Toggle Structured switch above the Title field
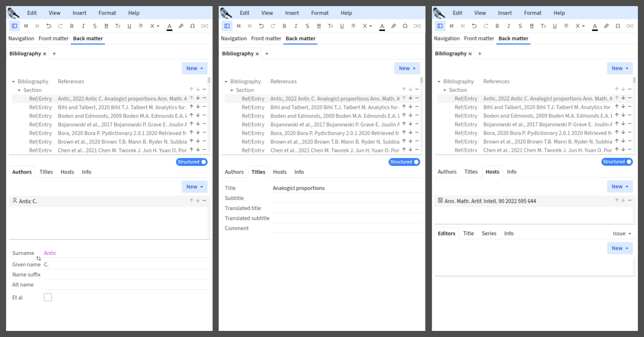The image size is (644, 337). [x=404, y=162]
